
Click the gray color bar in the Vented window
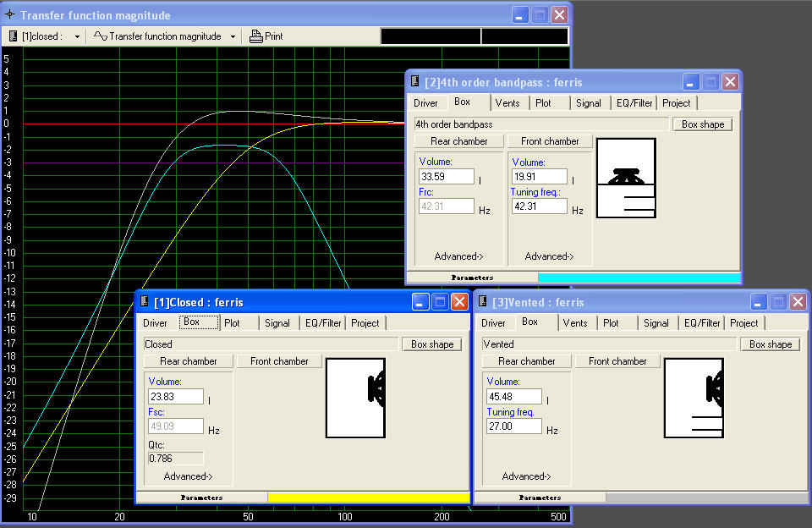[x=707, y=498]
